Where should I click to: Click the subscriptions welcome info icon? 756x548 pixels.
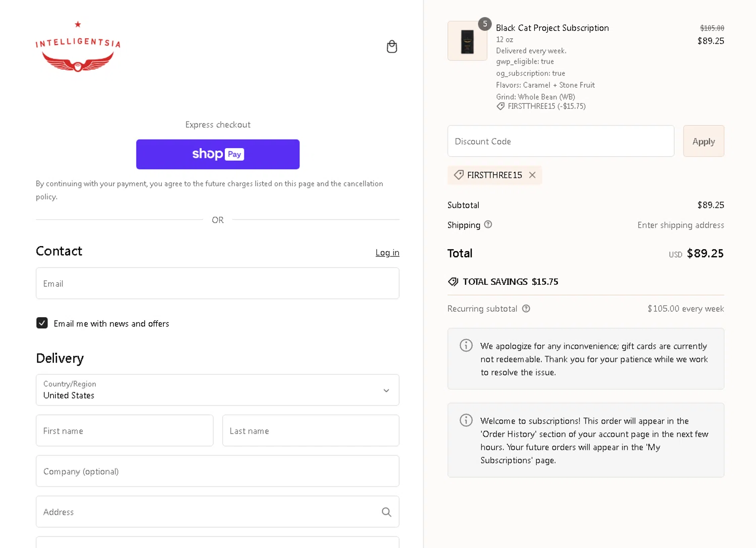click(466, 420)
